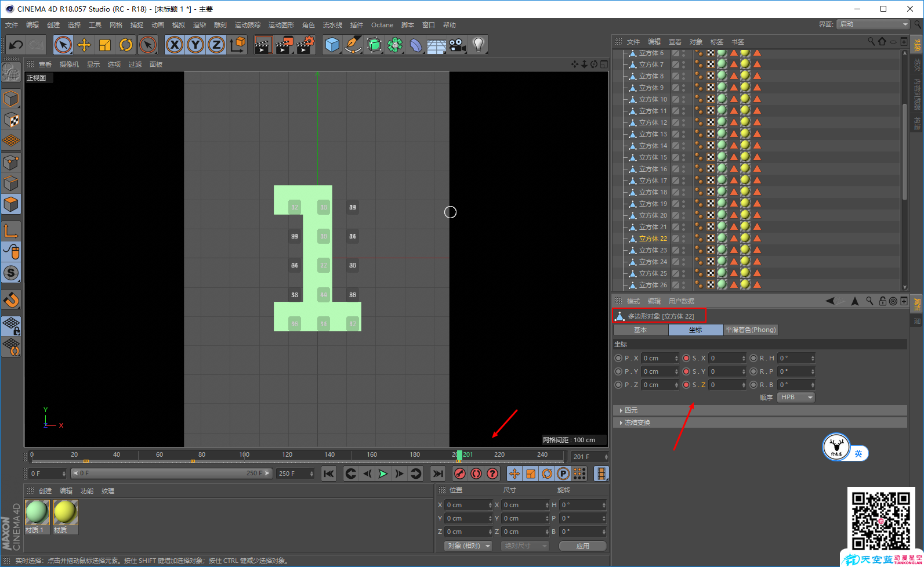
Task: Toggle the R.B animation radio dot
Action: point(753,385)
